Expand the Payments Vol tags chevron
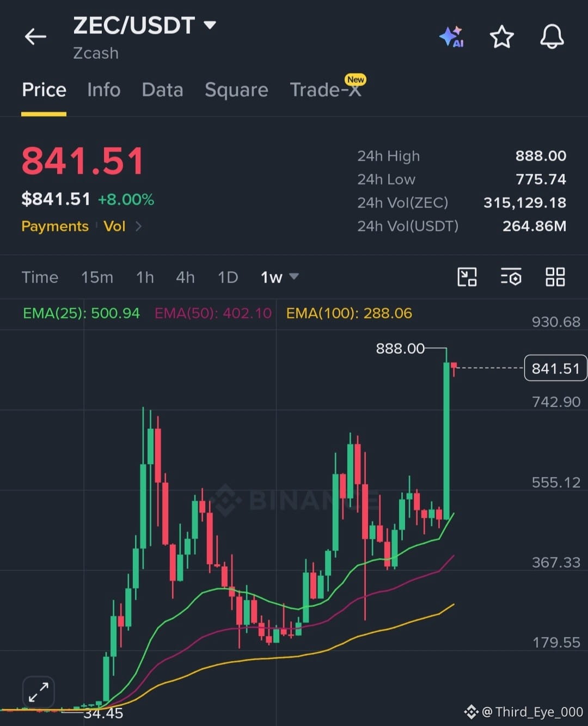This screenshot has height=726, width=588. point(138,226)
